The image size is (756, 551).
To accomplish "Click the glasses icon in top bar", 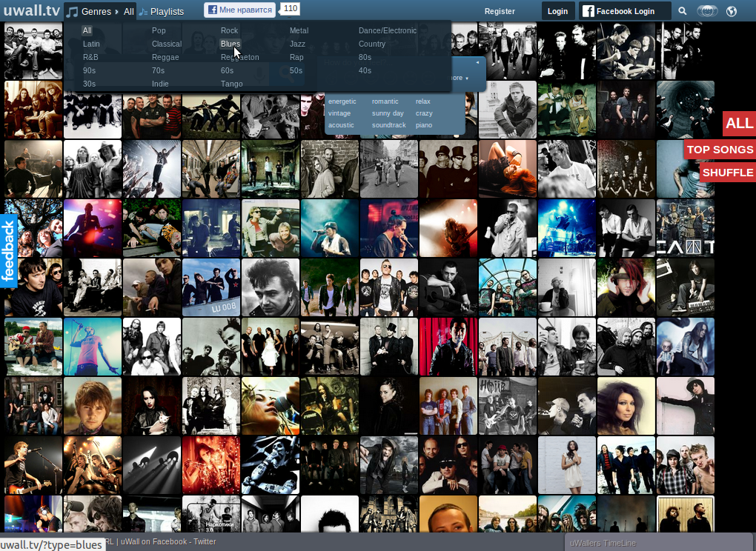I will click(x=708, y=11).
